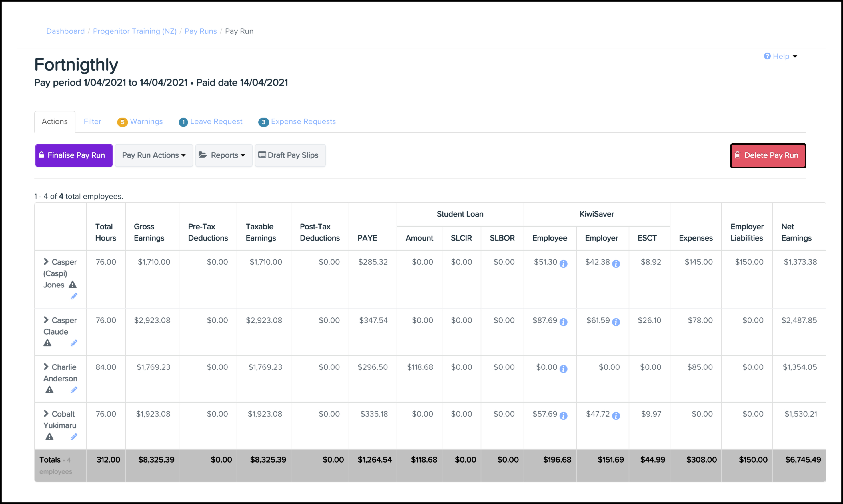Open the Reports dropdown menu
The height and width of the screenshot is (504, 843).
coord(223,155)
